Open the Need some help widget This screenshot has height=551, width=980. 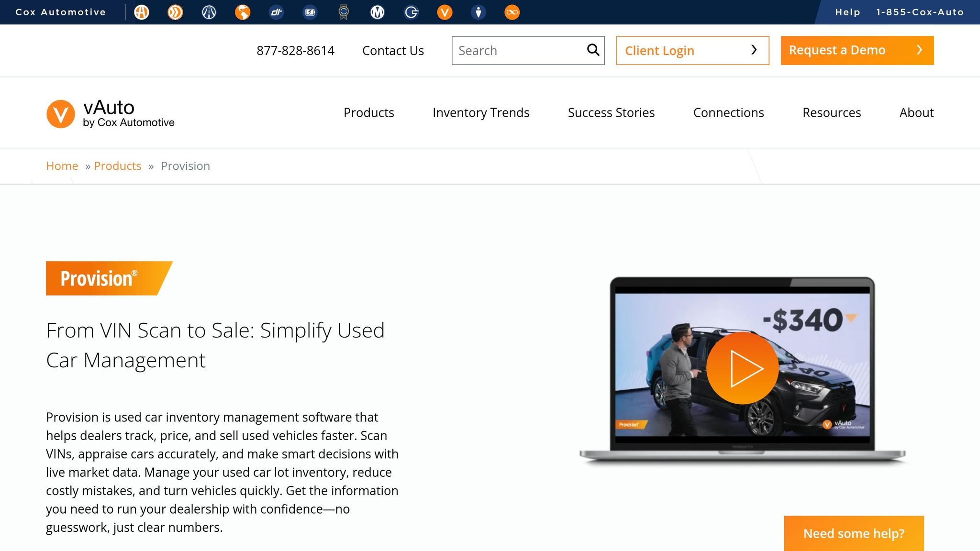853,533
